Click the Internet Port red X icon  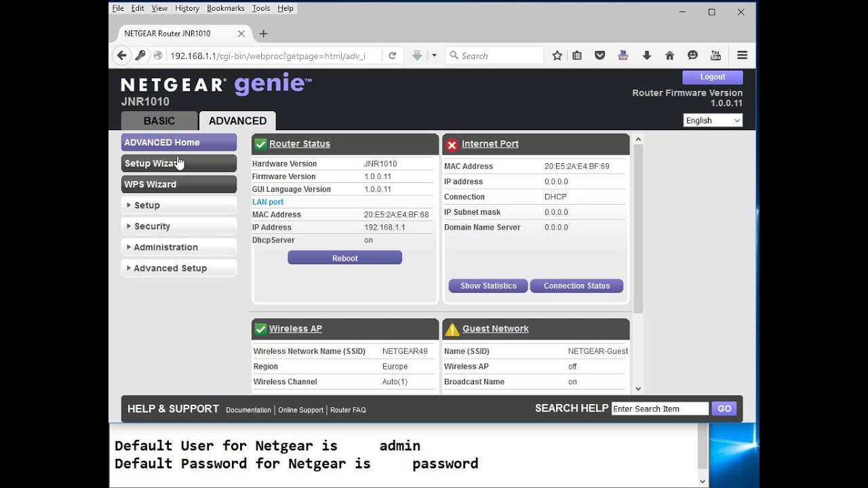coord(452,144)
